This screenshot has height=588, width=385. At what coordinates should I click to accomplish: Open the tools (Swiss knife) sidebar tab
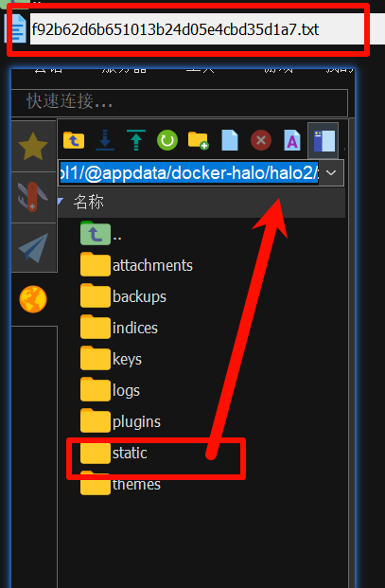click(33, 197)
